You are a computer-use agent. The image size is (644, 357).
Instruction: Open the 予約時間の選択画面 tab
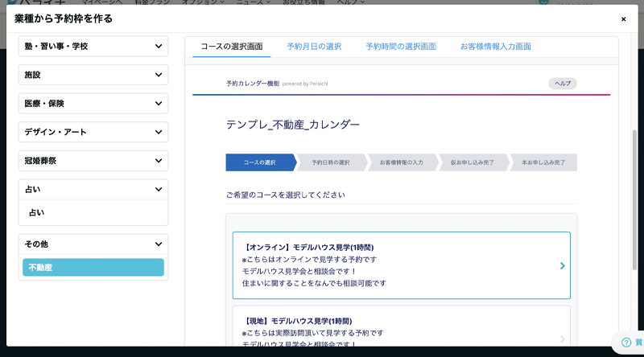point(401,47)
